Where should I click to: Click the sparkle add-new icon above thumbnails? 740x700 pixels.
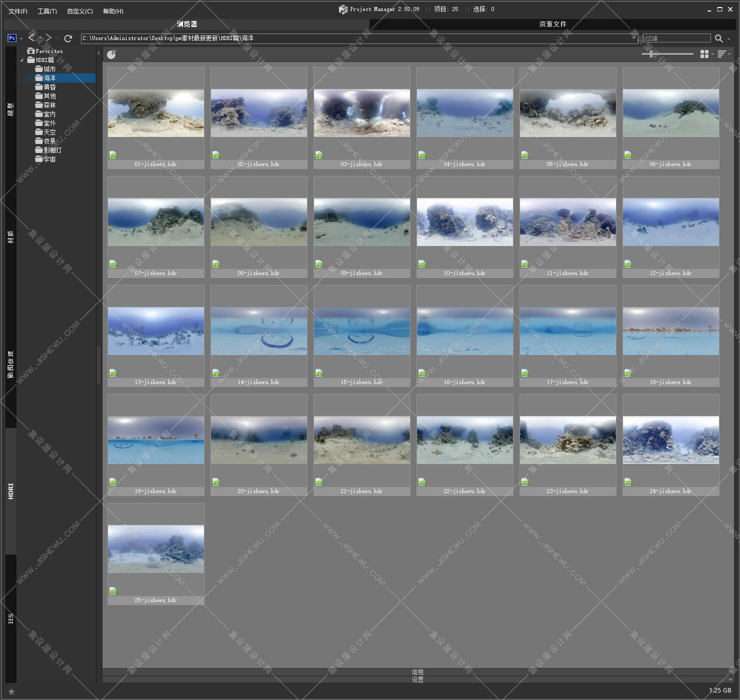[x=111, y=54]
